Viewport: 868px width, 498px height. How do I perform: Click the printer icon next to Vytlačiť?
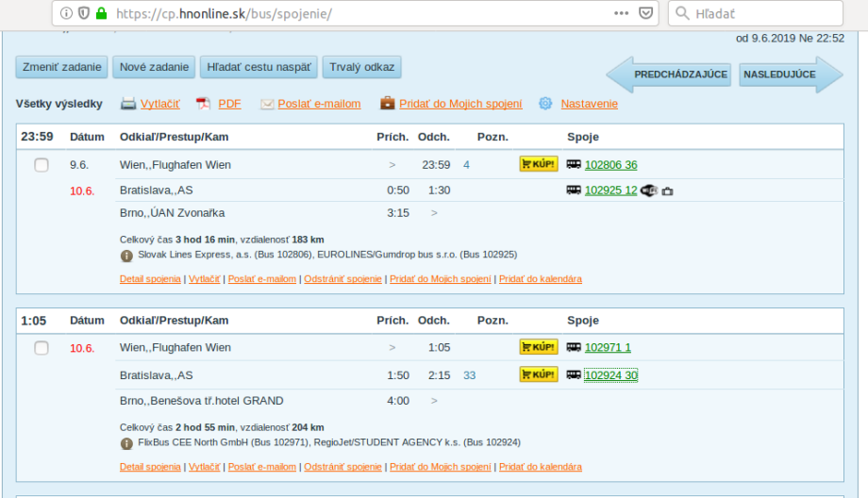click(x=128, y=104)
